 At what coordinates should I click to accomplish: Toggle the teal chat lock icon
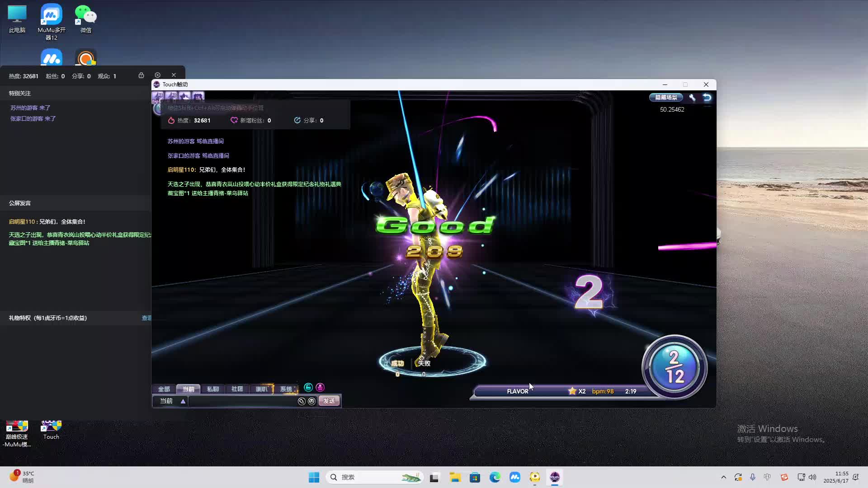pyautogui.click(x=308, y=388)
